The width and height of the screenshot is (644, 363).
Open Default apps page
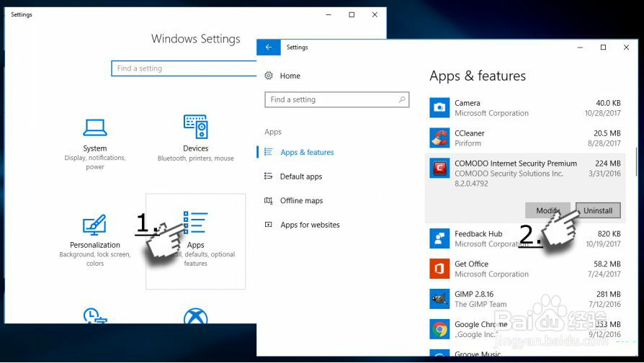pos(301,176)
